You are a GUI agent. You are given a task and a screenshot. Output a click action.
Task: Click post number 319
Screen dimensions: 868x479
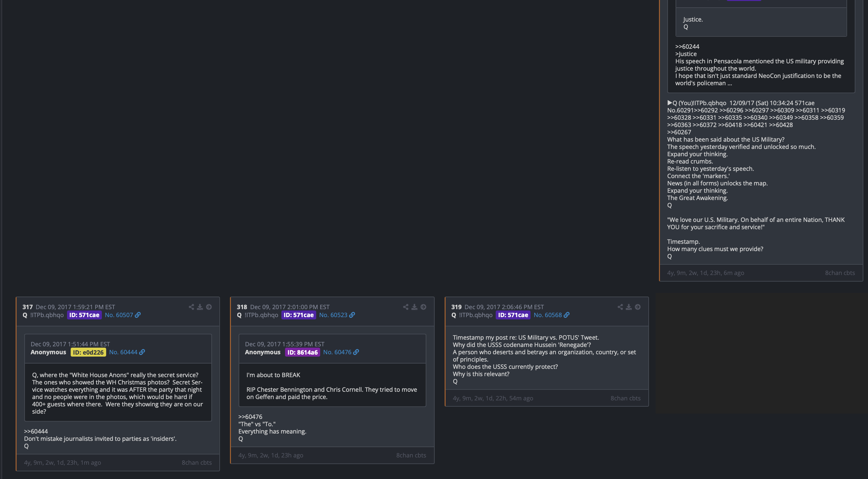(x=457, y=307)
